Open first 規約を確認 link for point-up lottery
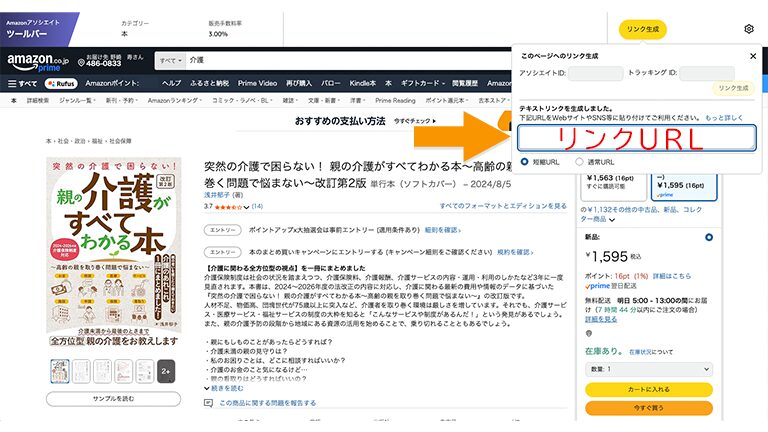Screen dimensions: 768x432 coord(442,230)
